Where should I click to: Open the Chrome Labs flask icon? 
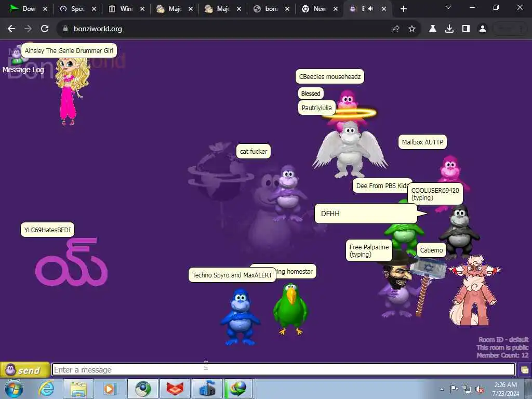433,29
